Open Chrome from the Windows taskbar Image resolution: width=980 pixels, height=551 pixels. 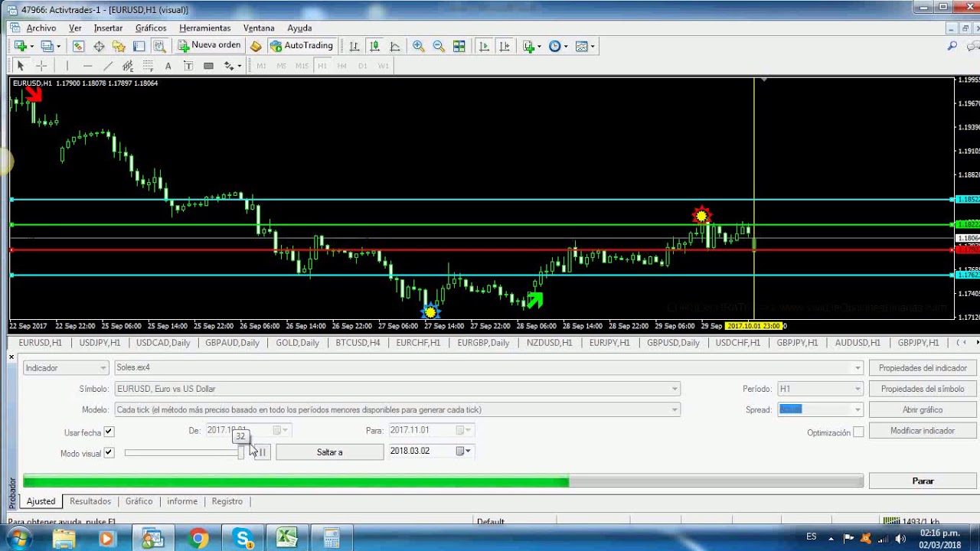[198, 539]
